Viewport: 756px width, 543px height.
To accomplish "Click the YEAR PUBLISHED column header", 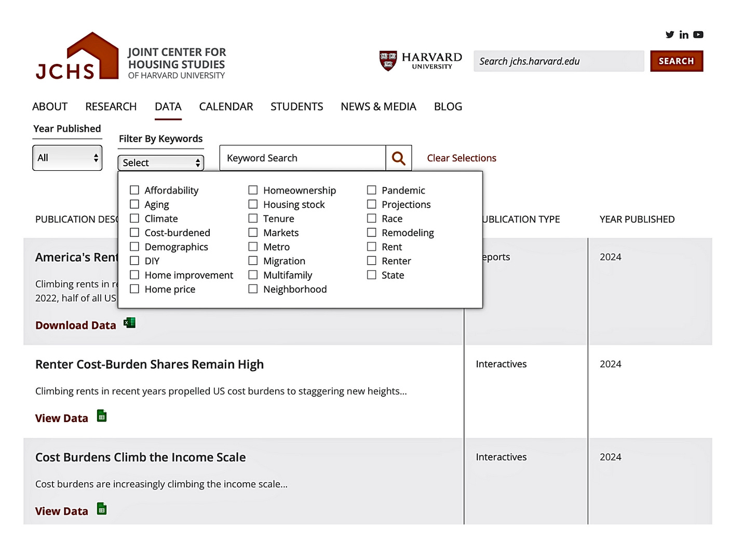I will click(x=637, y=219).
